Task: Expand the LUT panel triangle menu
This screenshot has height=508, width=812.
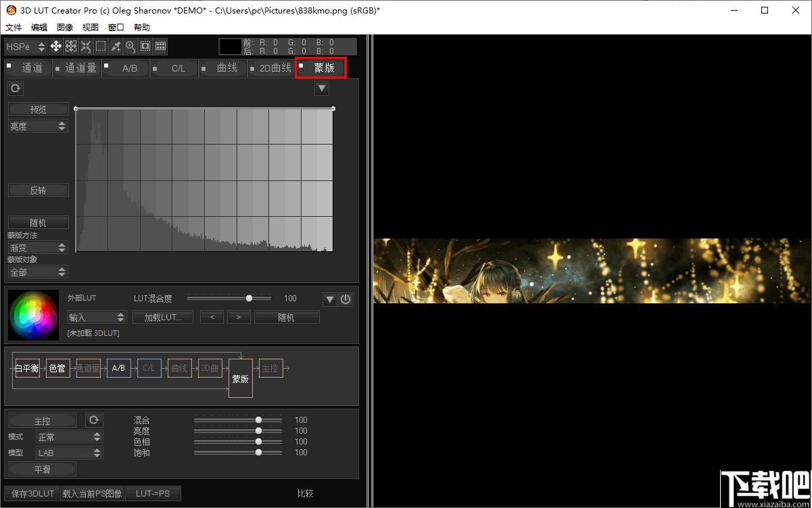Action: pyautogui.click(x=329, y=299)
